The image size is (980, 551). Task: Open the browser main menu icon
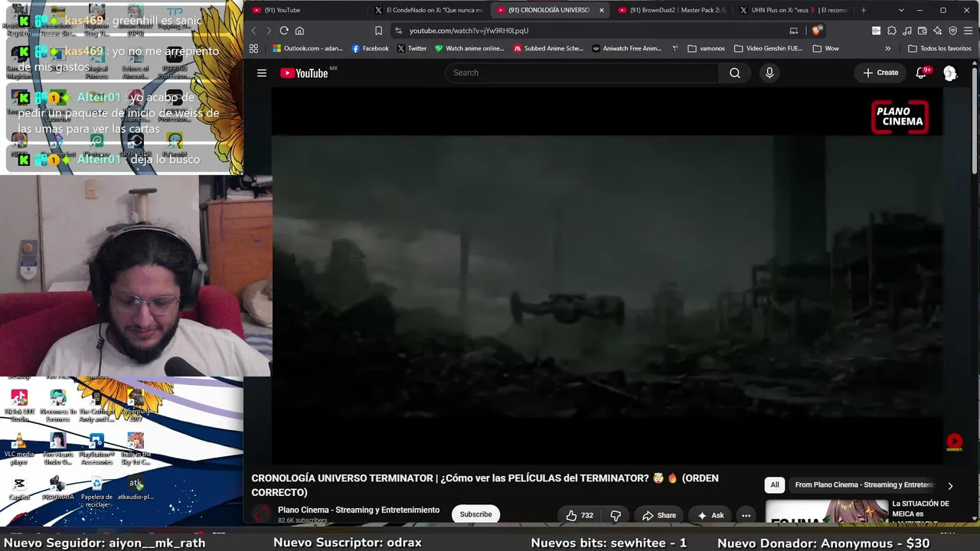click(x=968, y=31)
